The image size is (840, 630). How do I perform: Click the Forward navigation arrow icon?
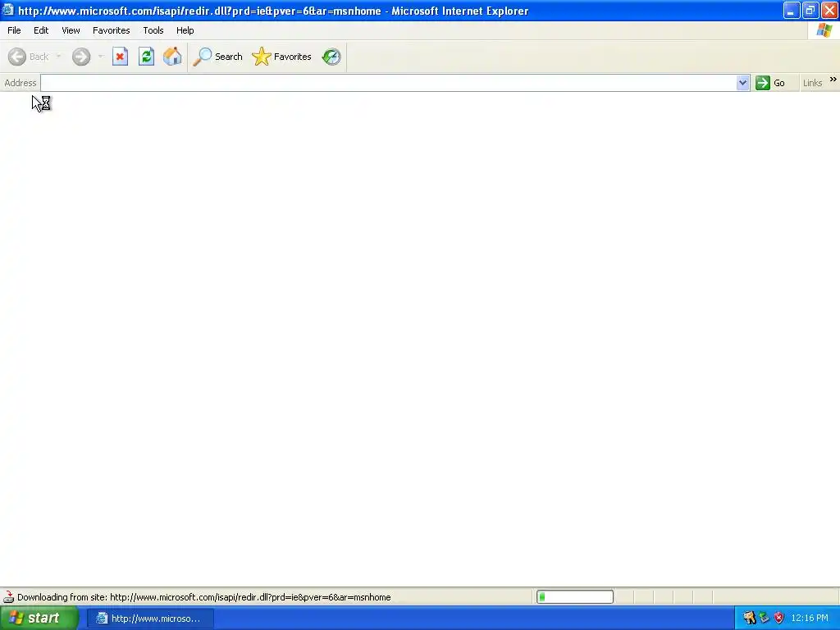coord(81,57)
